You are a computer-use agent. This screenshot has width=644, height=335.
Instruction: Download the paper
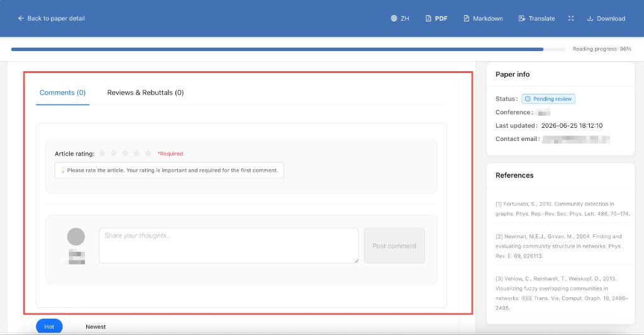coord(606,18)
